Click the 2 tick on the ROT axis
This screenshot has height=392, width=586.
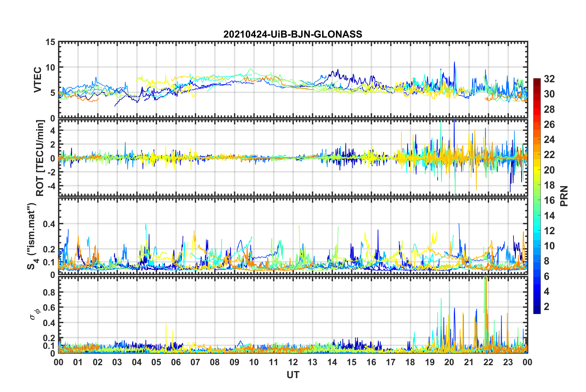(53, 145)
